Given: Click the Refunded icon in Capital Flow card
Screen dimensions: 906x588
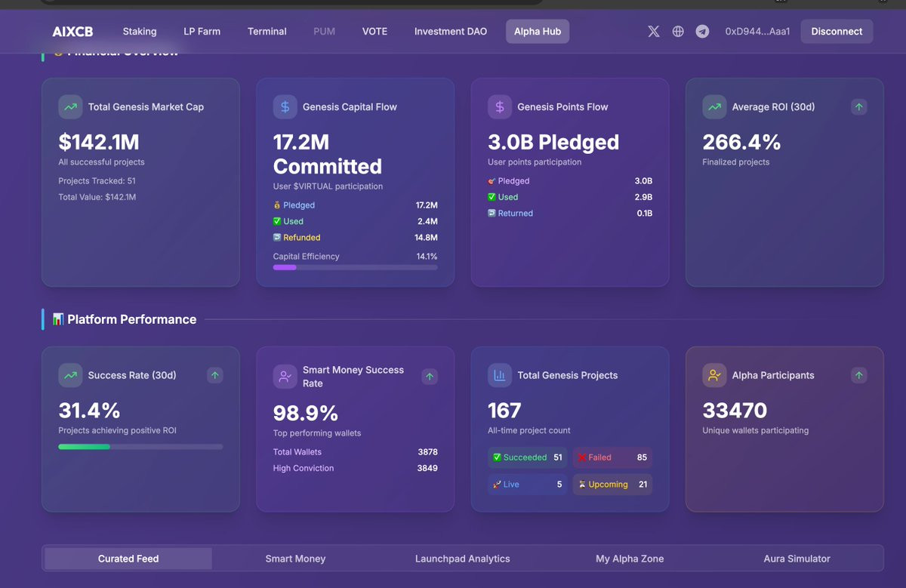Looking at the screenshot, I should [x=277, y=237].
